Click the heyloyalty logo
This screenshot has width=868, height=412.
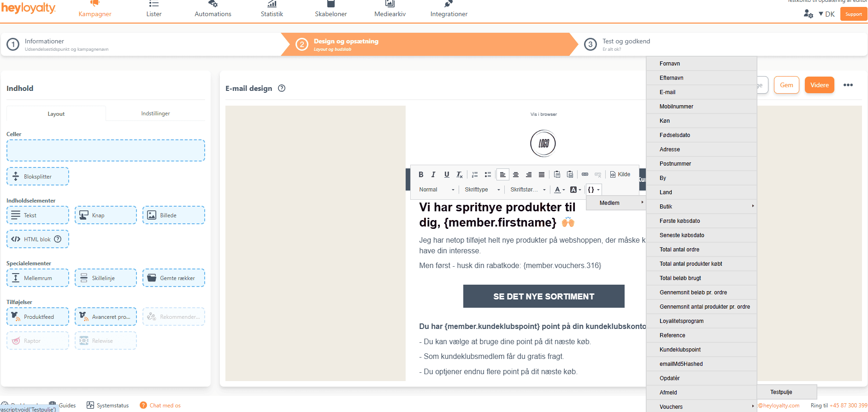click(x=28, y=8)
